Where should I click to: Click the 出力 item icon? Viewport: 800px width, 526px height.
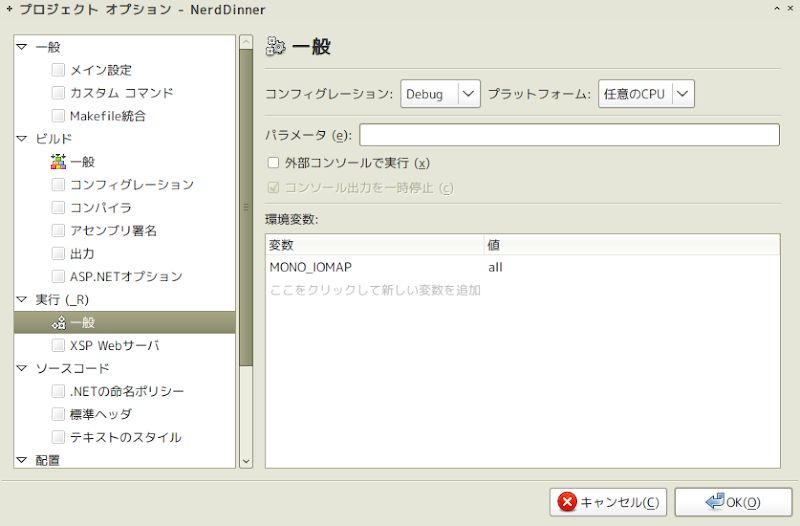(58, 253)
